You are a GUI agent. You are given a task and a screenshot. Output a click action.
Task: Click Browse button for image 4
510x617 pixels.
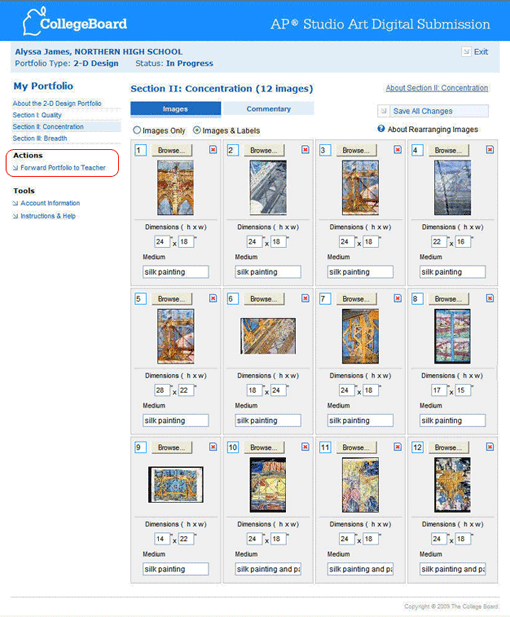(449, 150)
